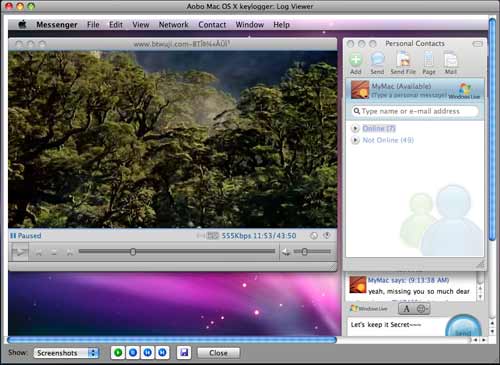
Task: Click the Windows Live logo in contacts header
Action: (464, 91)
